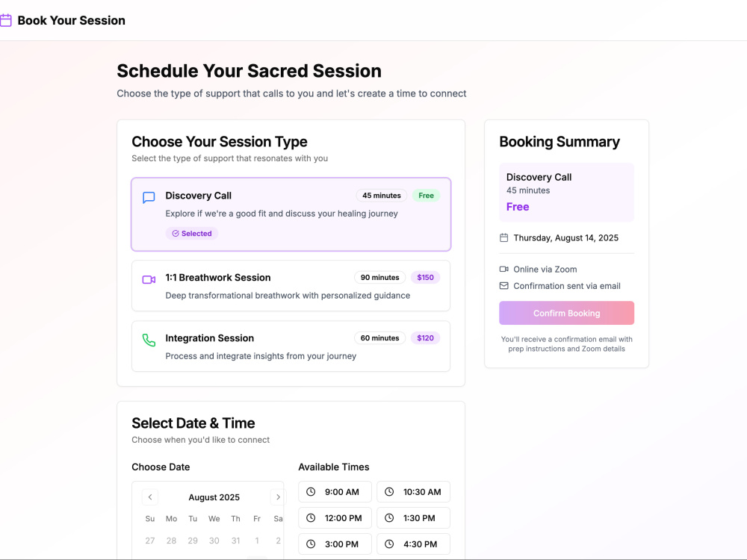Click the chat bubble icon on Discovery Call
The image size is (747, 560).
[149, 197]
